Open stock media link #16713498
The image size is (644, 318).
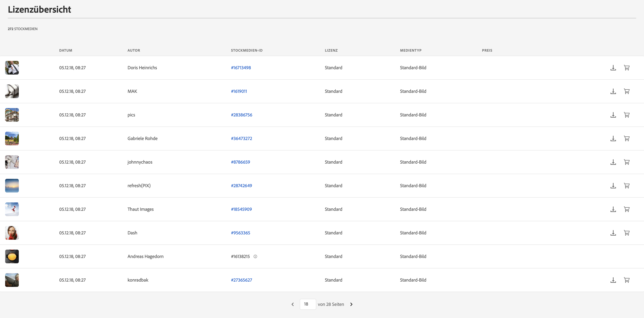tap(241, 68)
